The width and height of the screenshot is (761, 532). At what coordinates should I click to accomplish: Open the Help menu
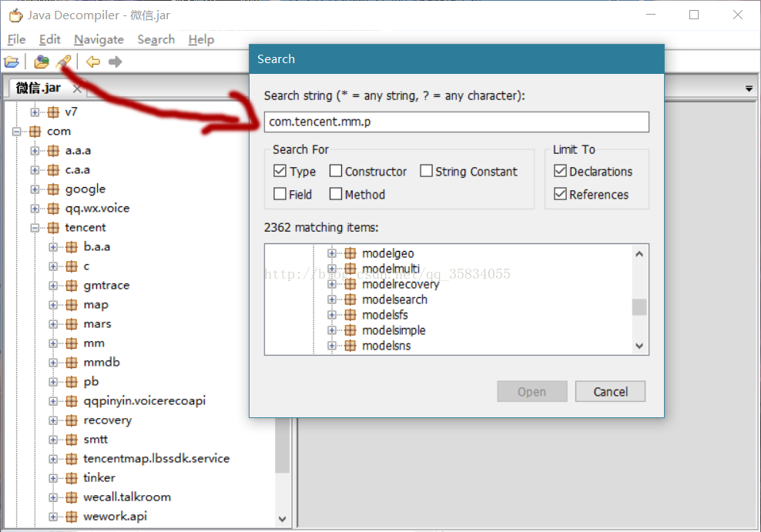[x=201, y=39]
